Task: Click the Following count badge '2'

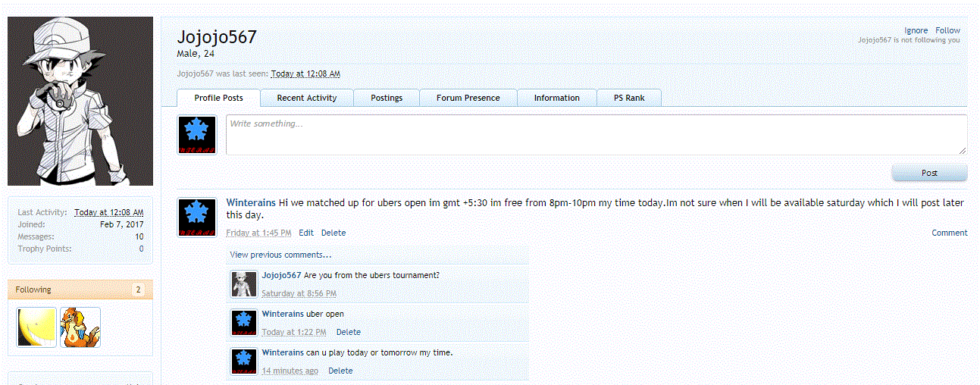Action: (x=138, y=290)
